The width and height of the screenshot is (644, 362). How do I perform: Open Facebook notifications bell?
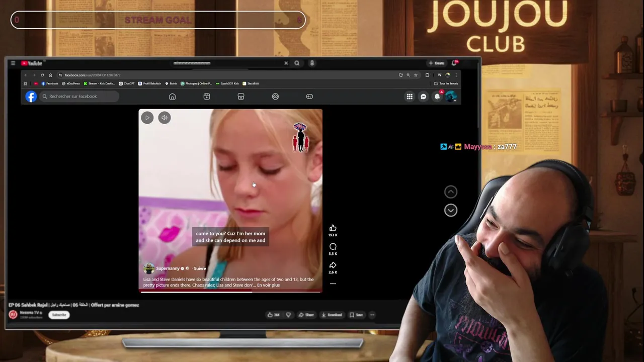(437, 96)
